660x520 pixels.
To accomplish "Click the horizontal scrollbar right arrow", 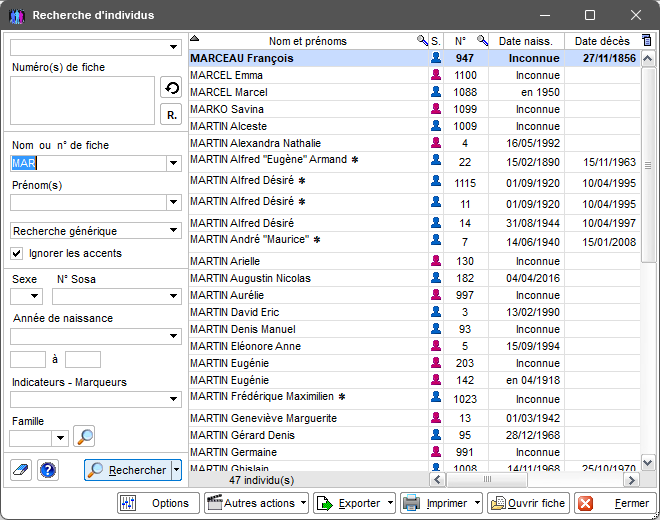I will [631, 480].
